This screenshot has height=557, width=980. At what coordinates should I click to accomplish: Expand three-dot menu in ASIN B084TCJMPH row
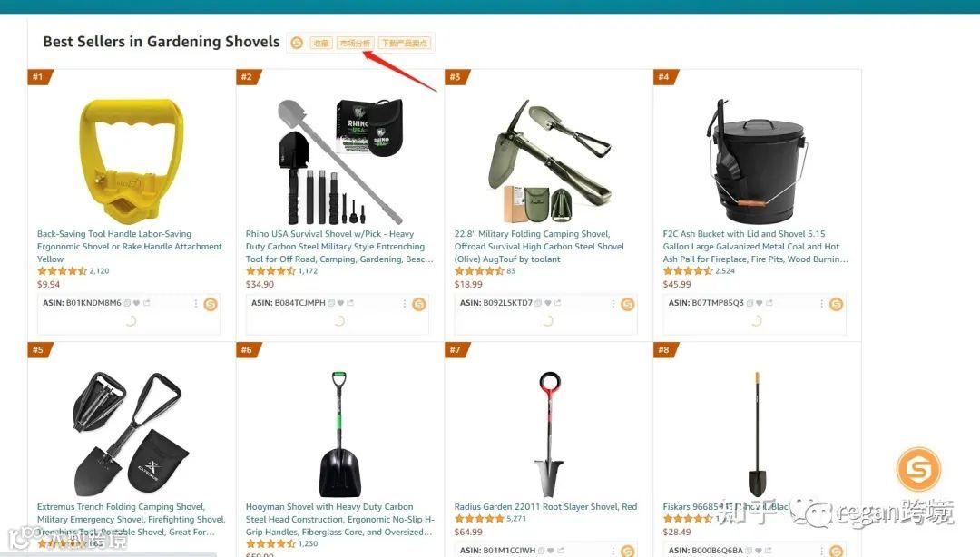pyautogui.click(x=405, y=304)
